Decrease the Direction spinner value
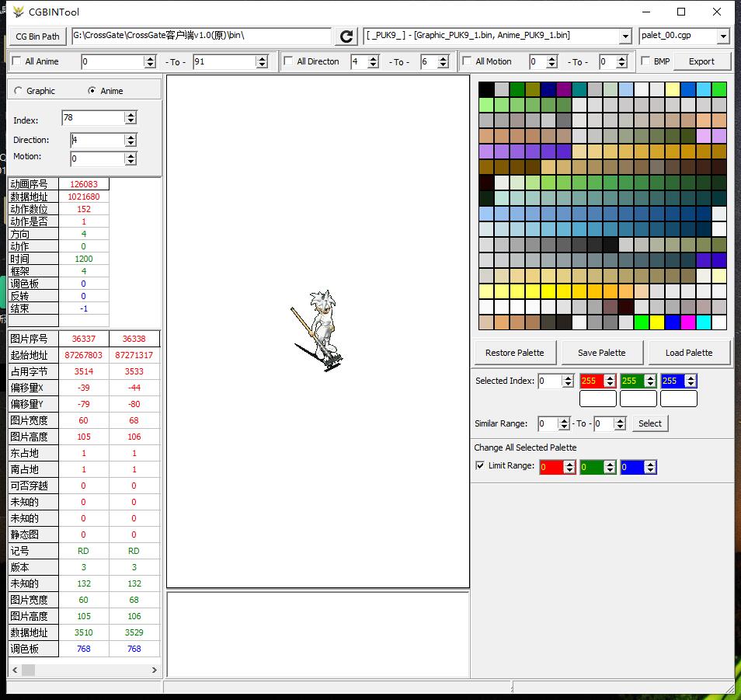 click(130, 144)
